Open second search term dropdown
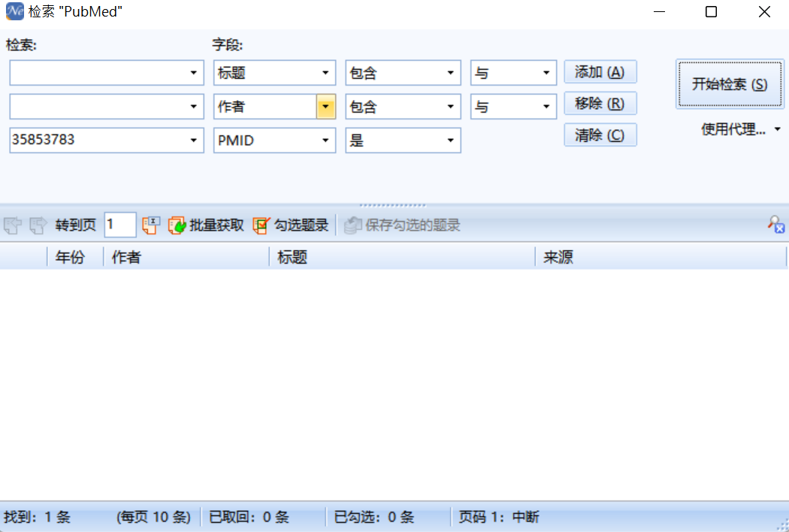Image resolution: width=789 pixels, height=532 pixels. (193, 107)
